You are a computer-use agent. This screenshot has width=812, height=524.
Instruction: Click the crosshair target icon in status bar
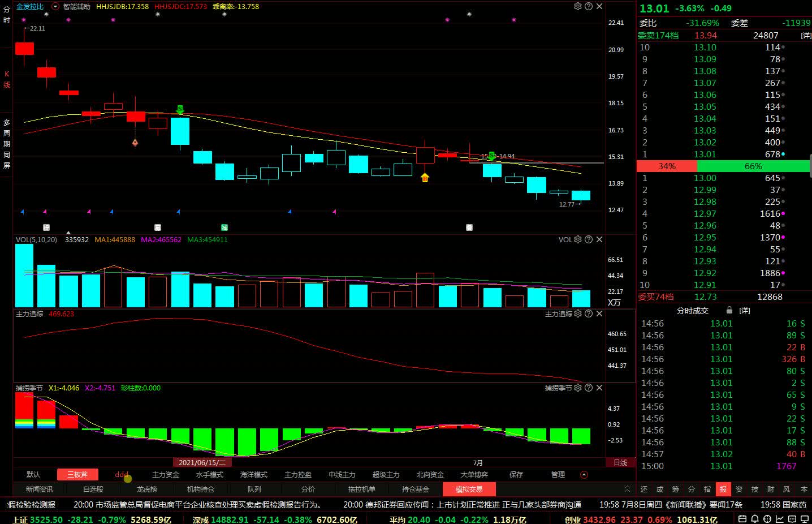click(767, 519)
